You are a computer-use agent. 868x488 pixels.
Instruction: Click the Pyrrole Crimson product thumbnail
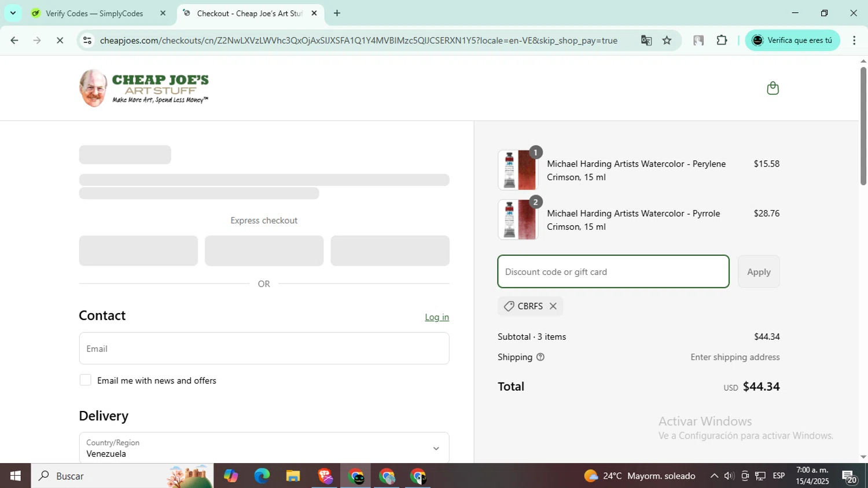(518, 220)
